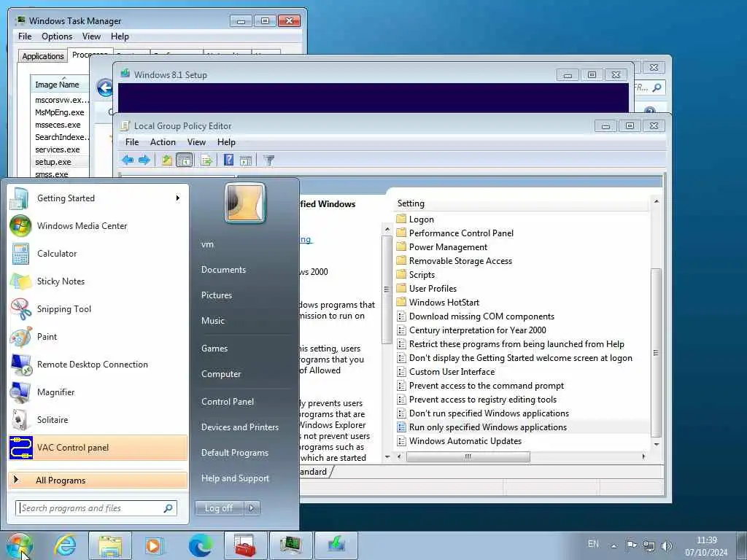The height and width of the screenshot is (560, 747).
Task: Select setup.exe in Task Manager process list
Action: point(53,162)
